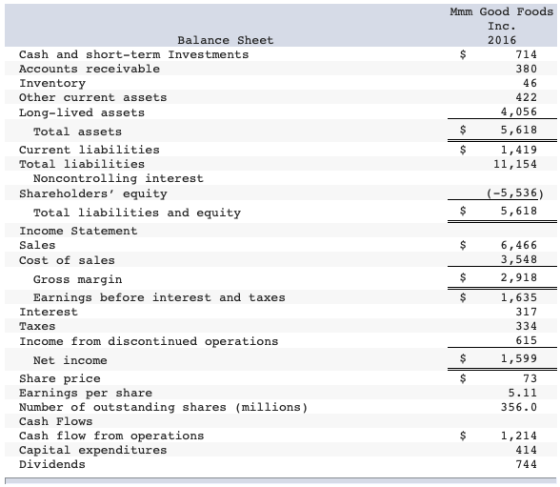Click the earnings per share value 5.11
560x487 pixels.
coord(522,393)
